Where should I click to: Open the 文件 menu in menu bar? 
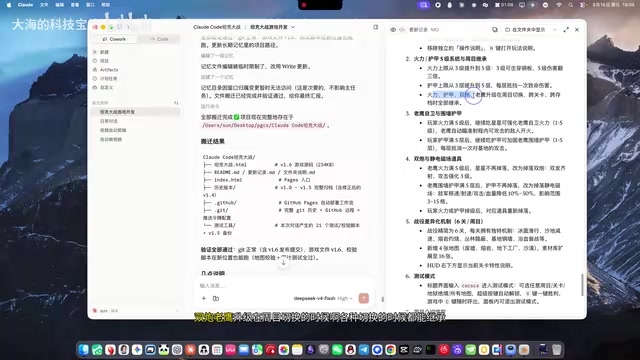point(44,5)
